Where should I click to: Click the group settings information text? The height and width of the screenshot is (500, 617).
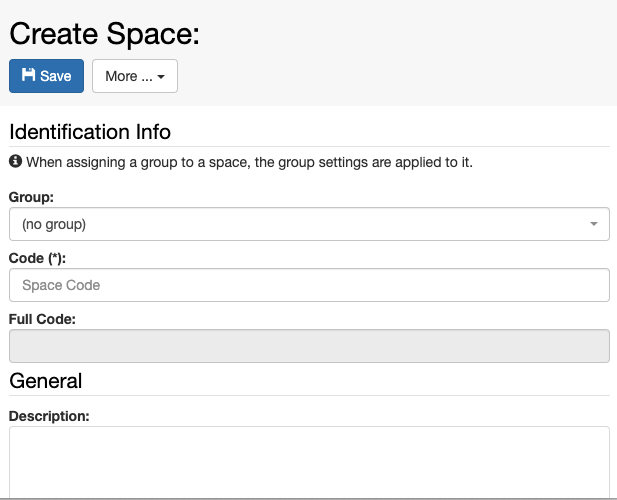pyautogui.click(x=249, y=162)
